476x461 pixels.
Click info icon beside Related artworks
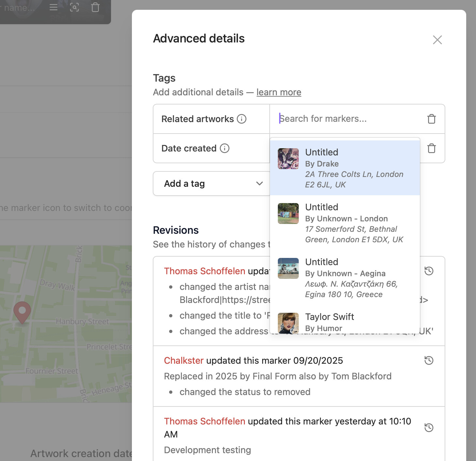pos(242,119)
